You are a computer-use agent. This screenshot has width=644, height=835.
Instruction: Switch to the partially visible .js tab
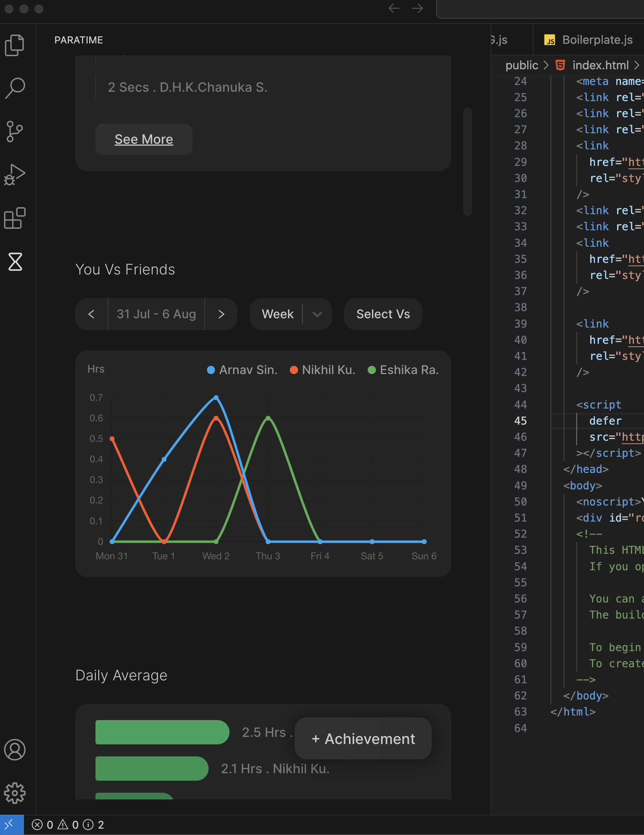coord(511,40)
